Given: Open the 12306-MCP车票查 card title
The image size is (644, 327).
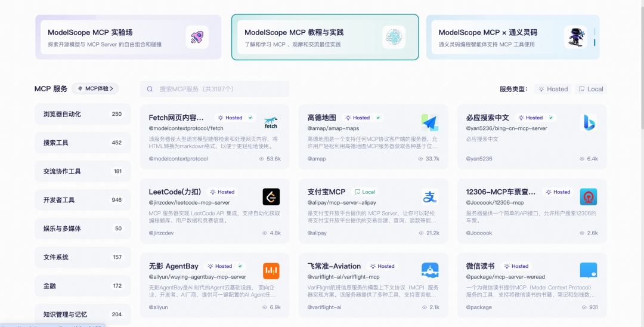Looking at the screenshot, I should (x=501, y=192).
